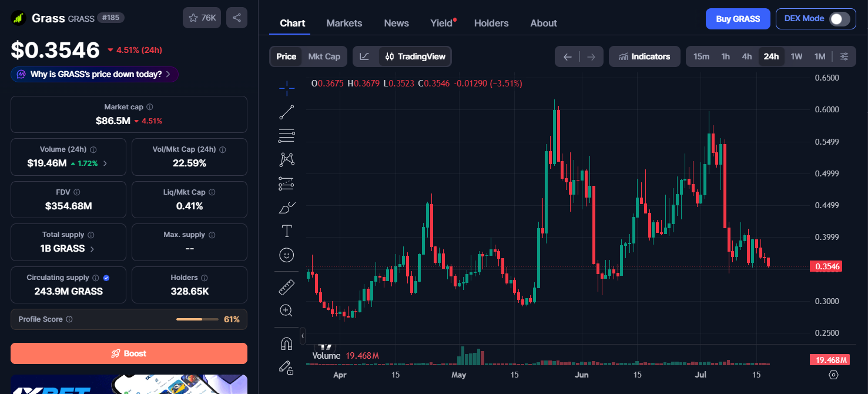The height and width of the screenshot is (394, 868).
Task: Open the Markets tab
Action: pyautogui.click(x=344, y=23)
